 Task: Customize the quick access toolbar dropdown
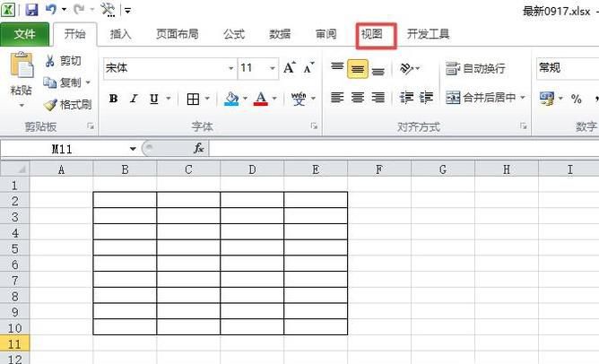(128, 11)
